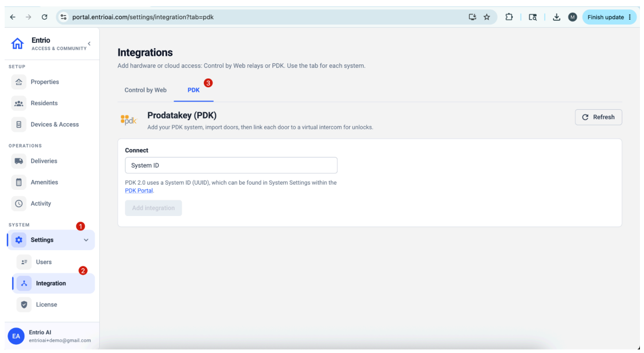This screenshot has width=644, height=353.
Task: Click the Deliveries truck icon
Action: coord(19,161)
